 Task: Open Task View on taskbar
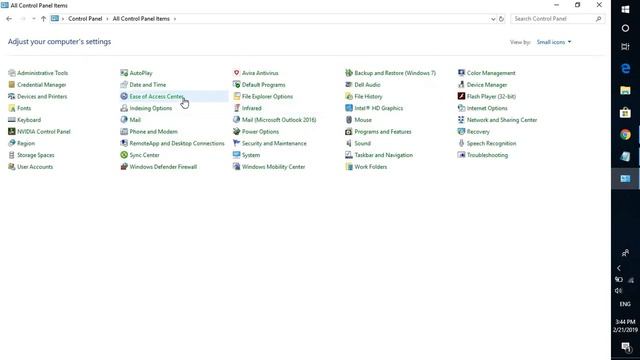(x=625, y=47)
